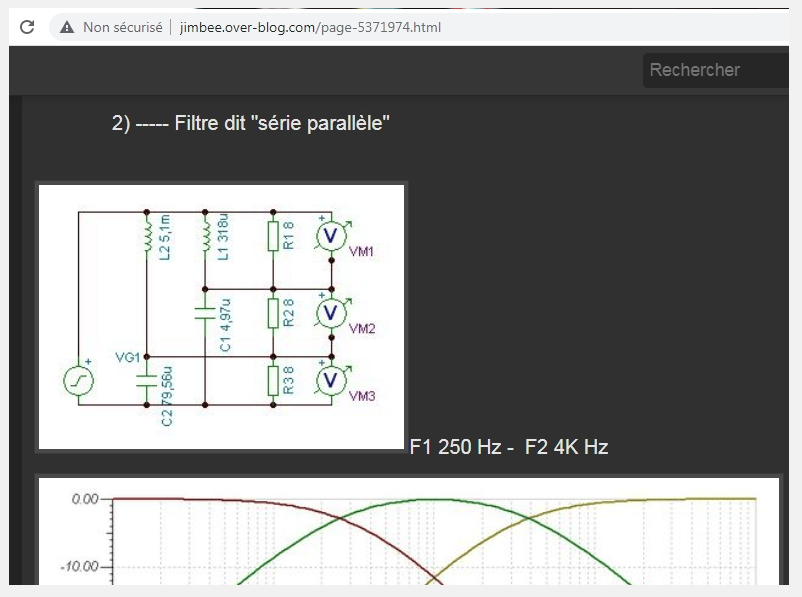Click the 'F1 250 Hz - F2 4K Hz' caption
This screenshot has width=802, height=597.
click(x=509, y=447)
